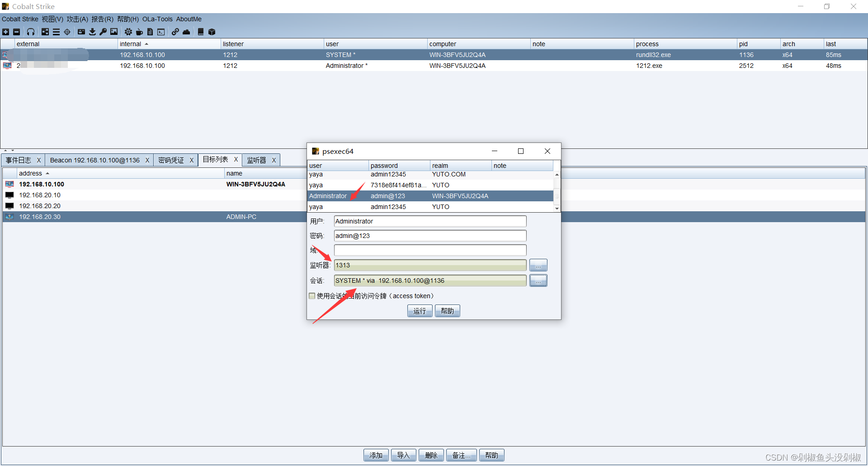Image resolution: width=868 pixels, height=466 pixels.
Task: Toggle the use current access token checkbox
Action: click(312, 296)
